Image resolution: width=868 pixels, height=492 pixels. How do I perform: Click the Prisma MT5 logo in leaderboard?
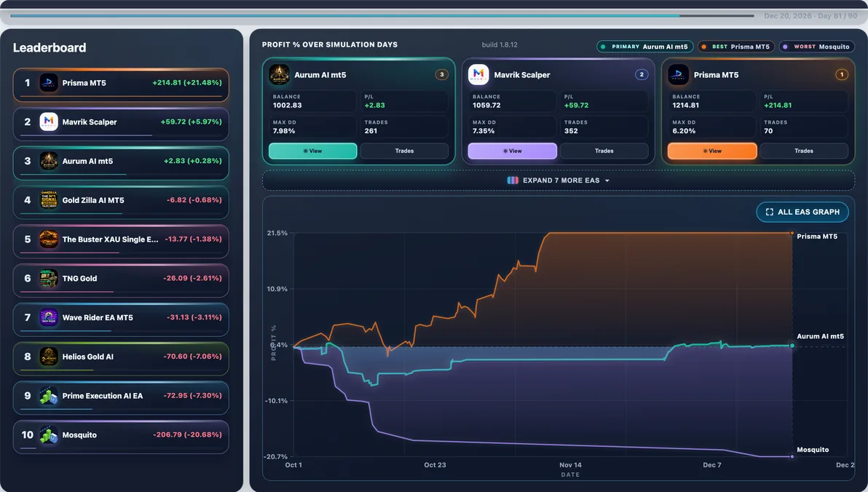click(x=49, y=83)
